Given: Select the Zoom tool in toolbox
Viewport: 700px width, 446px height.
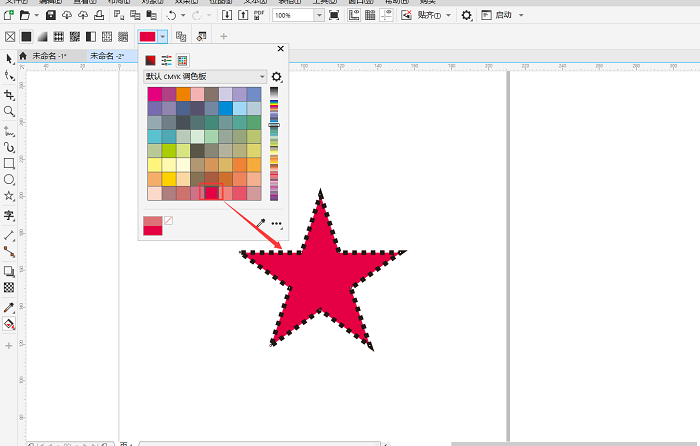Looking at the screenshot, I should pos(9,111).
